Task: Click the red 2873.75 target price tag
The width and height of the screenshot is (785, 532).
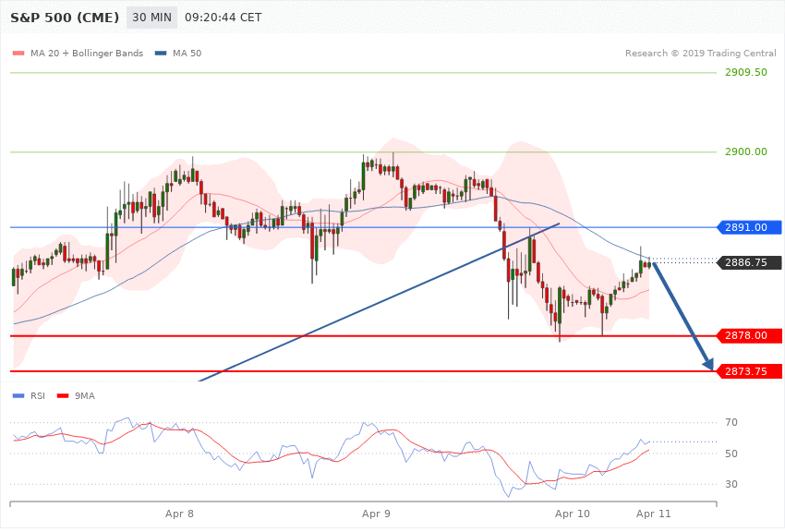Action: pos(750,371)
